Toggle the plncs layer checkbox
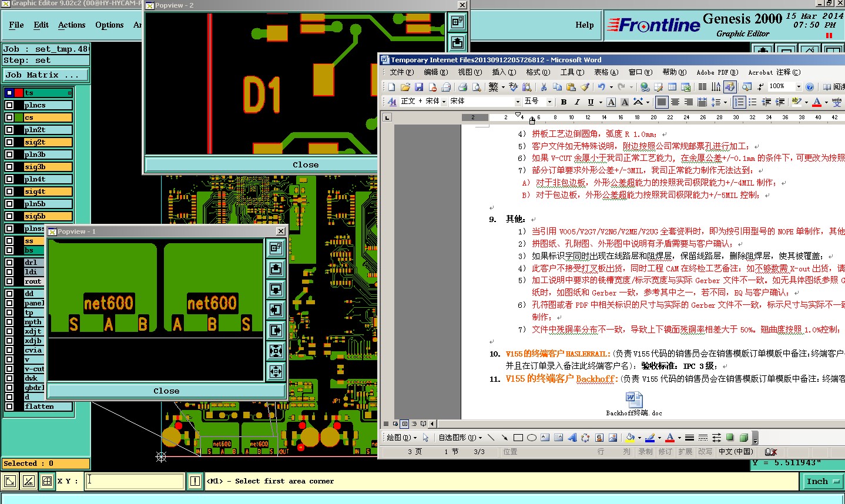 (9, 105)
